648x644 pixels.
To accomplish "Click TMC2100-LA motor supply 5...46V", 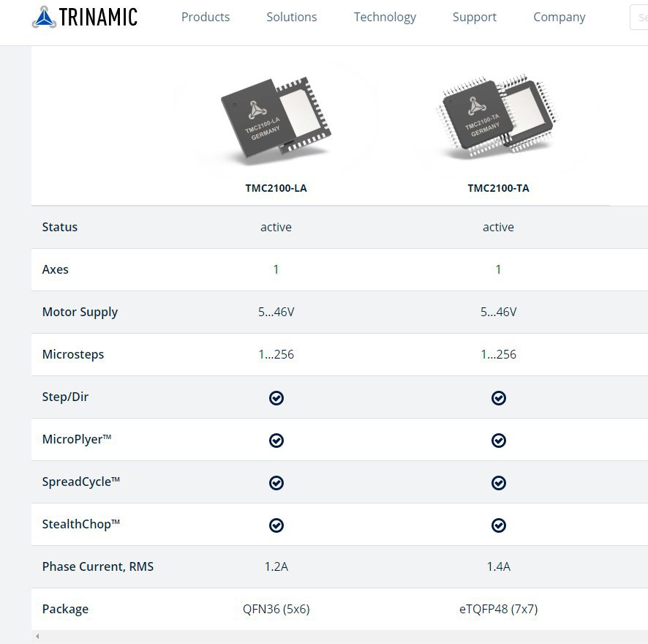I will coord(276,312).
